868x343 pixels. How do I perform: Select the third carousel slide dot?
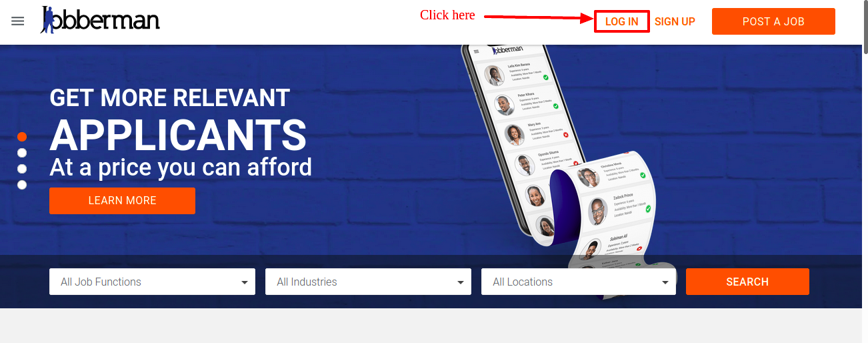click(x=22, y=169)
